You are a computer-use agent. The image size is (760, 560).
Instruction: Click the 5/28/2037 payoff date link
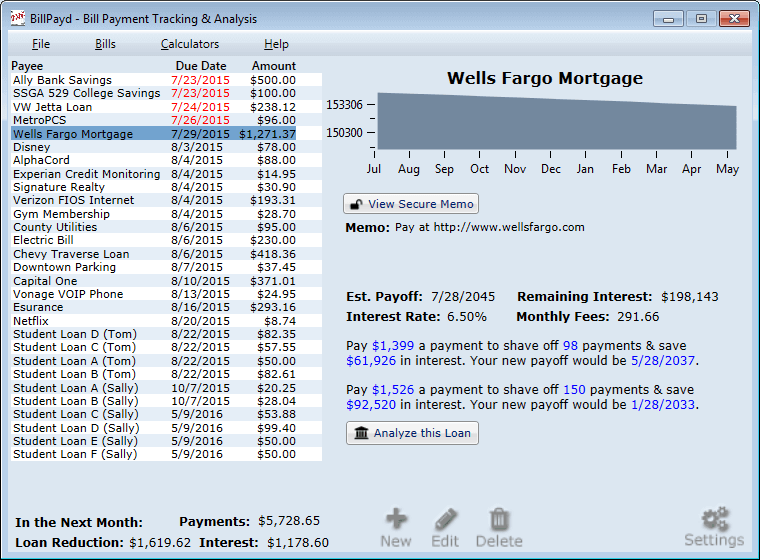click(663, 361)
